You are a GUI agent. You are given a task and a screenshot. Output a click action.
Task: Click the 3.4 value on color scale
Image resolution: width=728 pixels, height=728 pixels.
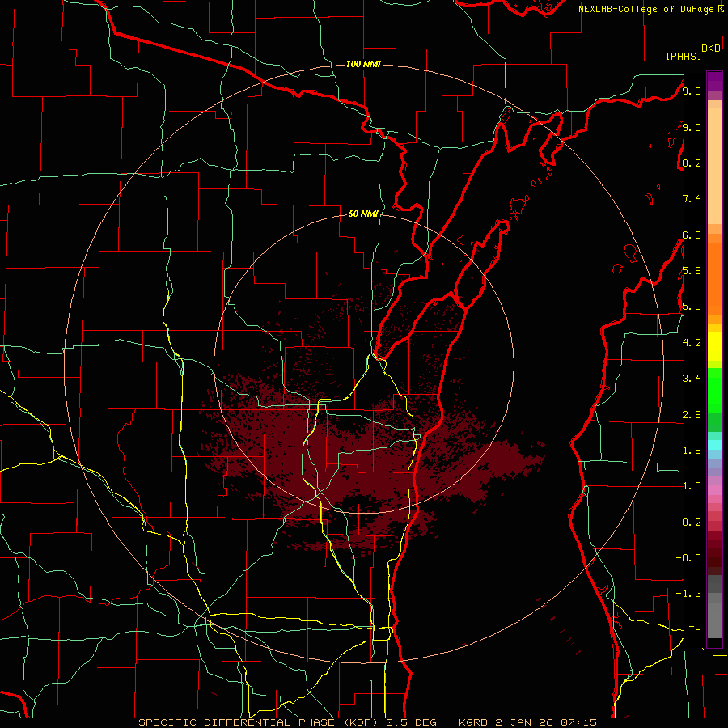[x=692, y=379]
